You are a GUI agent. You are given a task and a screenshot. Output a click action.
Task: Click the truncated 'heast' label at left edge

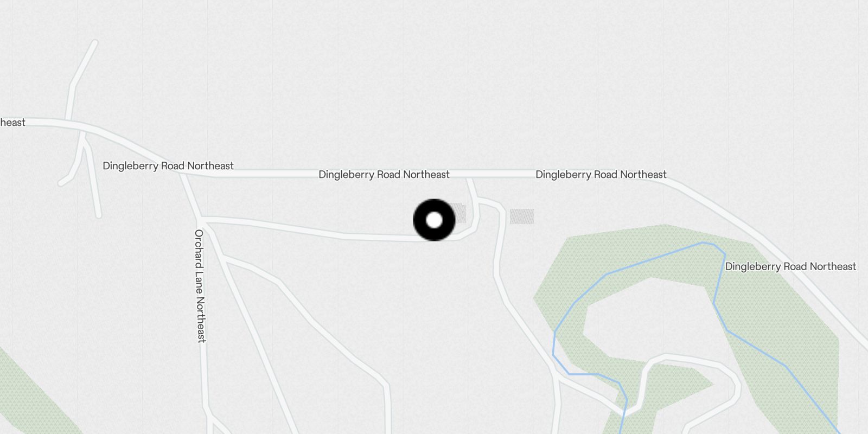point(12,123)
